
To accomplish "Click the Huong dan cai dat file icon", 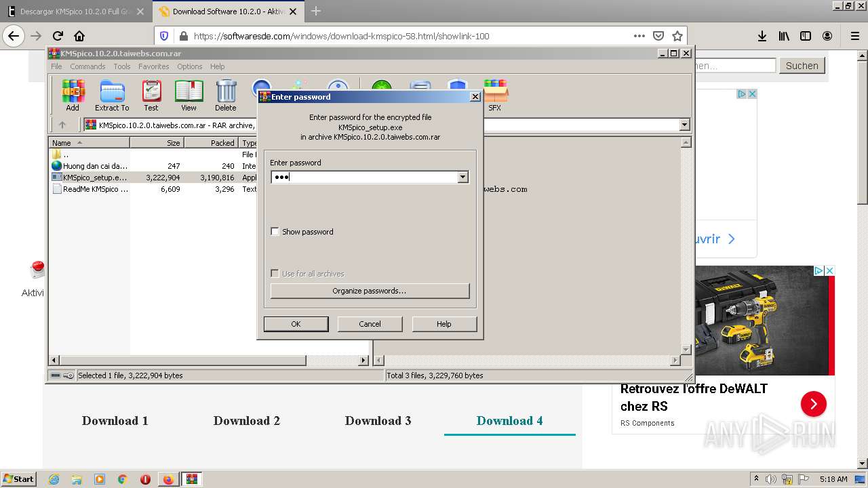I will pos(57,166).
